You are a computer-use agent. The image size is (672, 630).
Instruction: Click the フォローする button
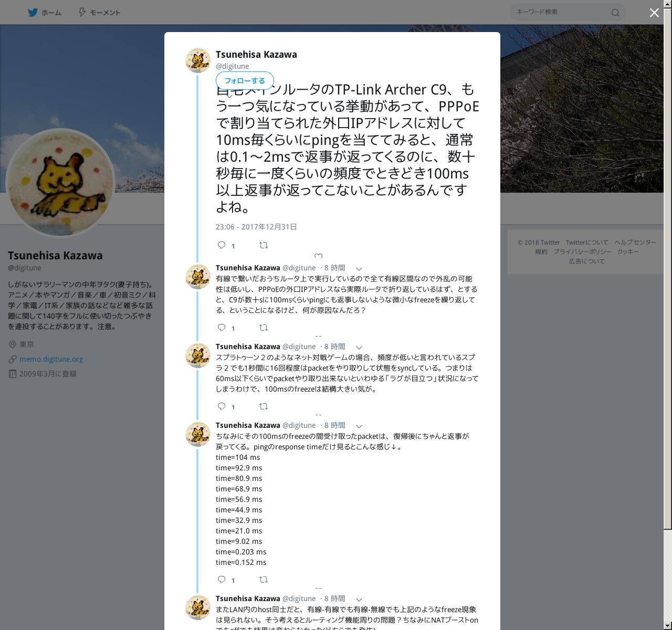pyautogui.click(x=245, y=81)
